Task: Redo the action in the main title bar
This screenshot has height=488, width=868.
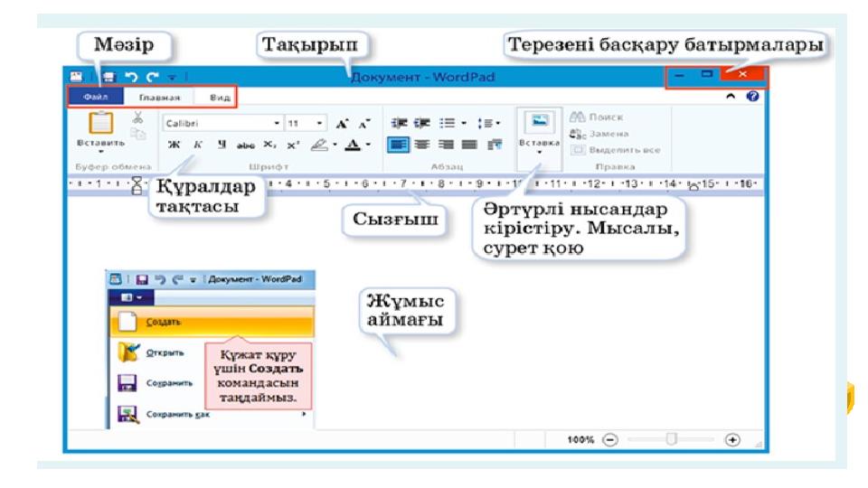Action: 152,77
